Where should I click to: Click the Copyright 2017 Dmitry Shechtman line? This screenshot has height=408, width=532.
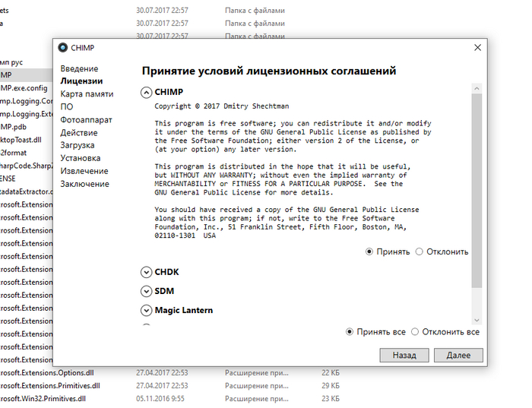point(222,106)
